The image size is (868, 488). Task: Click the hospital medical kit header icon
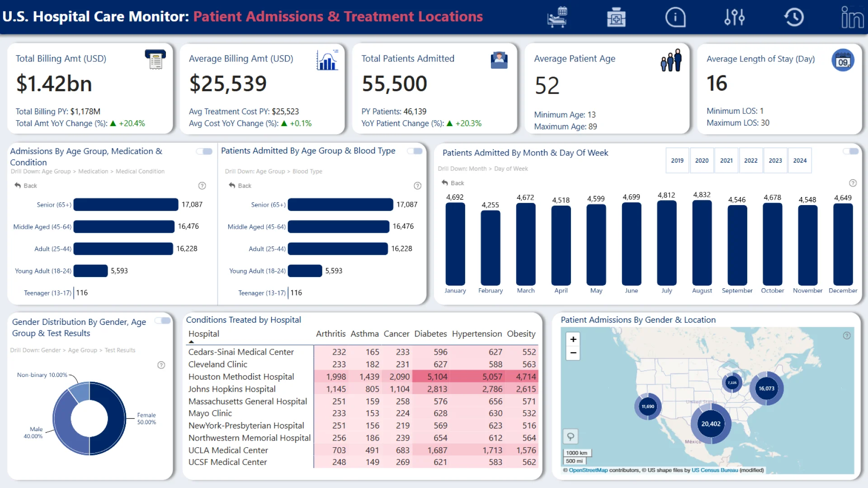[616, 18]
